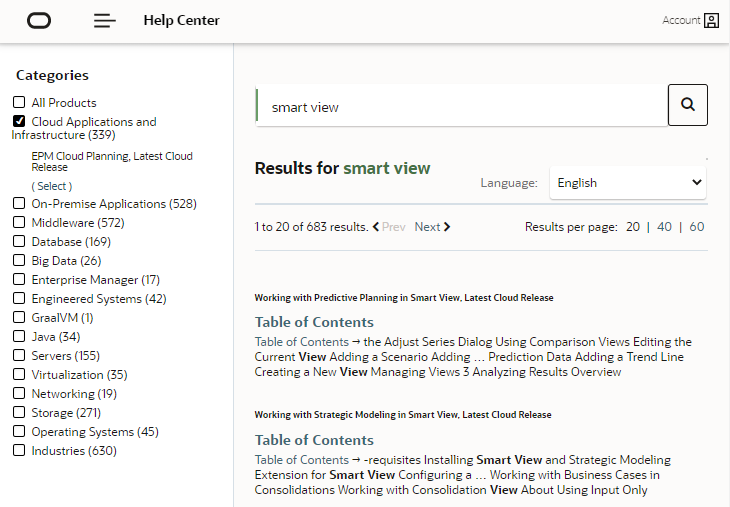Open Strategic Modeling Table of Contents result
Viewport: 730px width, 507px height.
(x=314, y=440)
